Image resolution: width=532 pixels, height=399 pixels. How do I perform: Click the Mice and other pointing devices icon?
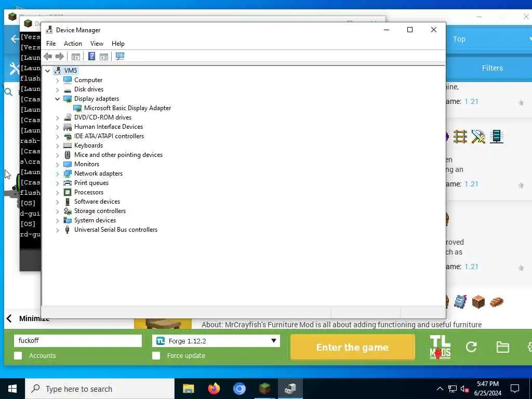pos(68,155)
